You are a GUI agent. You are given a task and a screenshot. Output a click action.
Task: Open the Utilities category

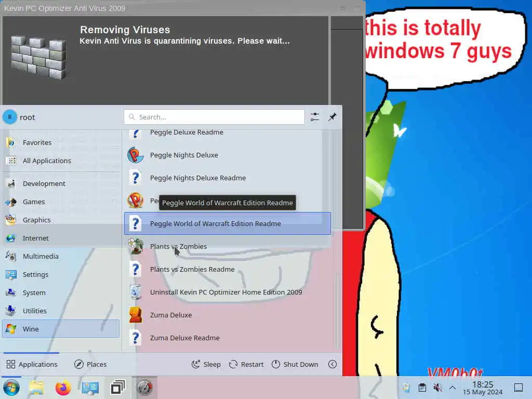tap(61, 311)
